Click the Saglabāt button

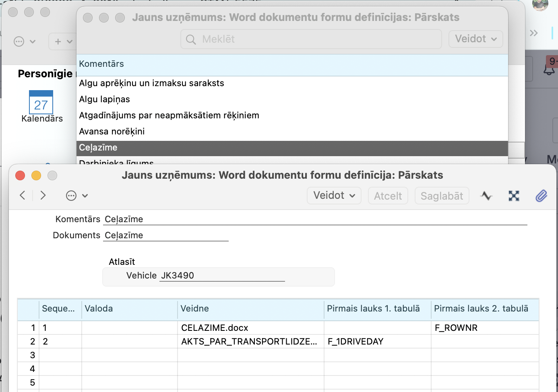coord(442,196)
